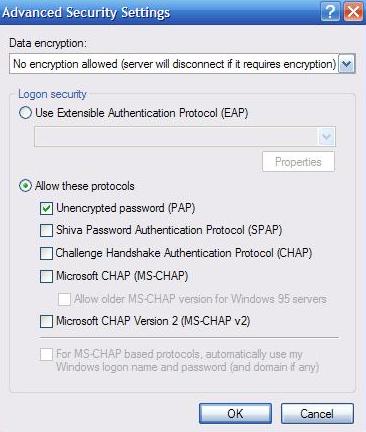Screen dimensions: 366x432
Task: Close the Advanced Security Settings dialog
Action: tap(353, 12)
